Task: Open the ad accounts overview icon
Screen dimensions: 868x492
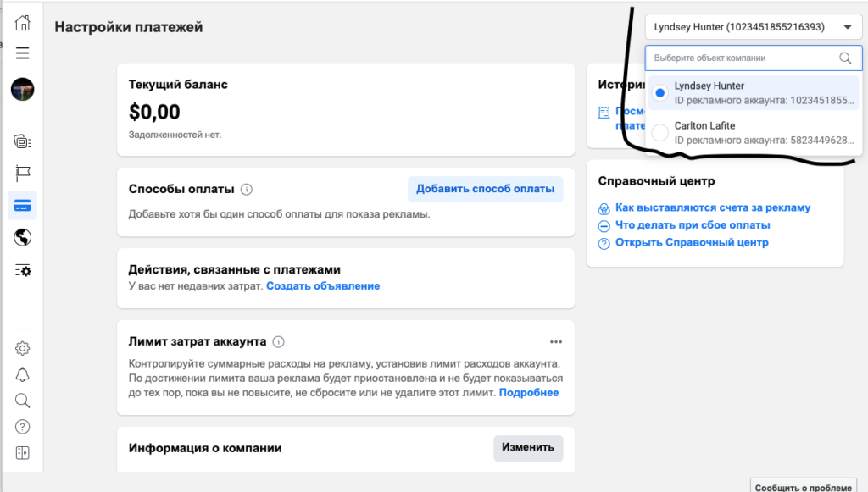Action: pyautogui.click(x=22, y=141)
